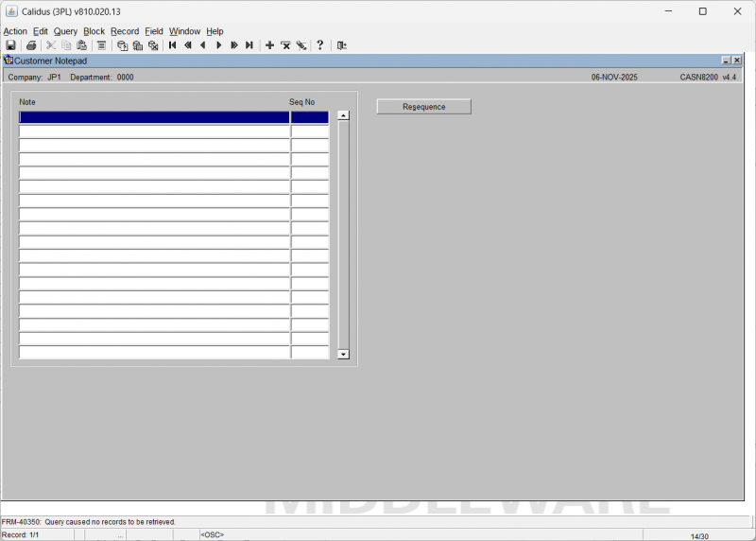Screen dimensions: 756x541
Task: Jump to first record using toolbar arrow
Action: [x=172, y=45]
